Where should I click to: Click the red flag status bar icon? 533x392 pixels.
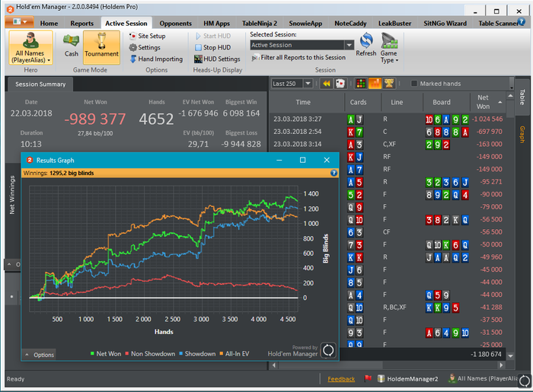[x=368, y=378]
